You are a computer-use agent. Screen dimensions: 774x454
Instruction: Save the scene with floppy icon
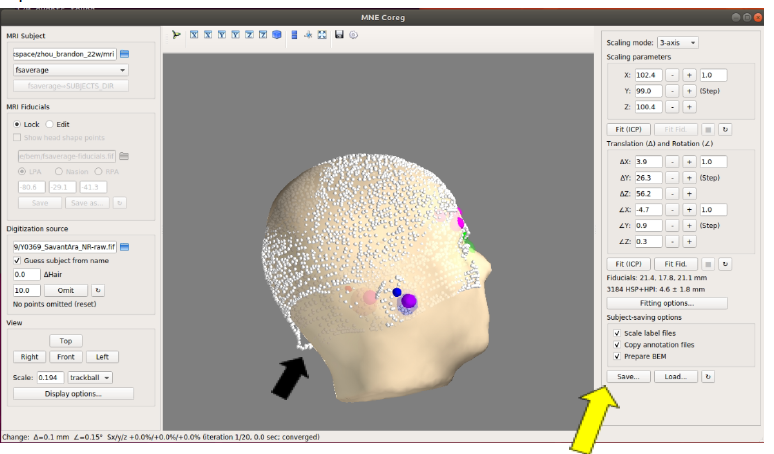click(x=339, y=35)
